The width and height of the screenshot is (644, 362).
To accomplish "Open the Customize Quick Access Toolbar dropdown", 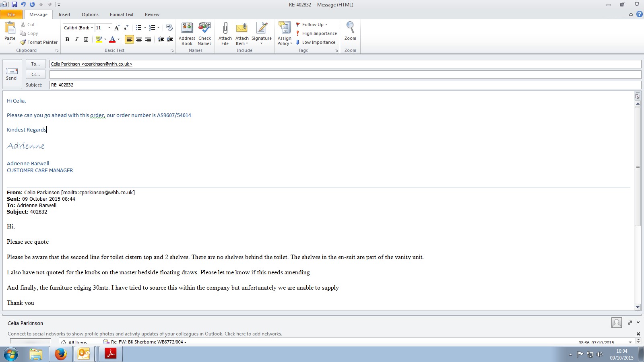I will pyautogui.click(x=59, y=5).
